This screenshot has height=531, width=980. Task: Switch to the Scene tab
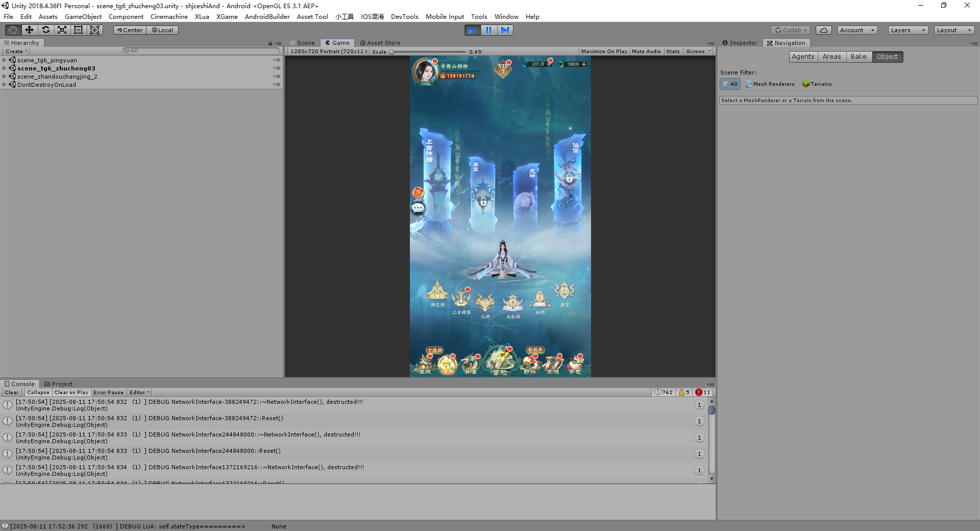pyautogui.click(x=302, y=43)
